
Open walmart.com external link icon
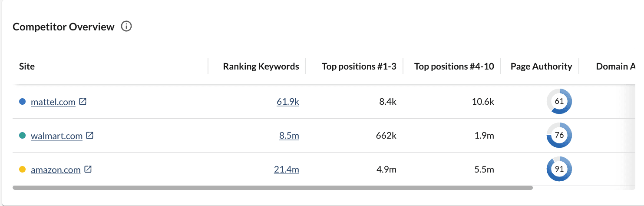coord(89,136)
